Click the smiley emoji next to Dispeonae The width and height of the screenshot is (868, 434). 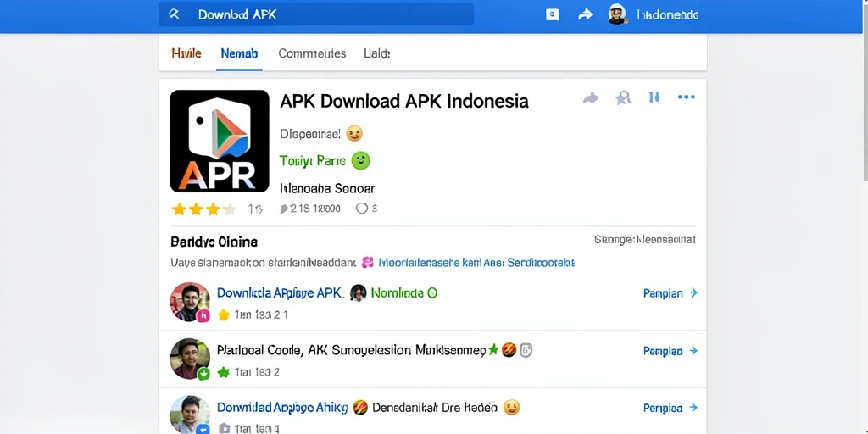coord(354,133)
